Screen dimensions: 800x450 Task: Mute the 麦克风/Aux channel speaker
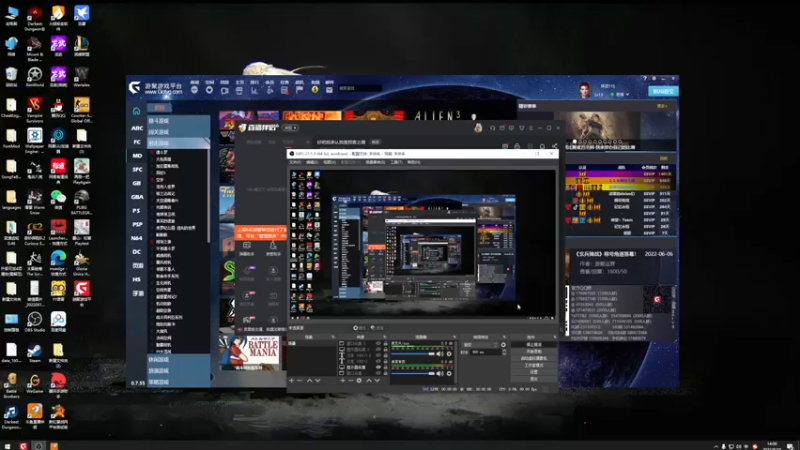click(x=439, y=354)
